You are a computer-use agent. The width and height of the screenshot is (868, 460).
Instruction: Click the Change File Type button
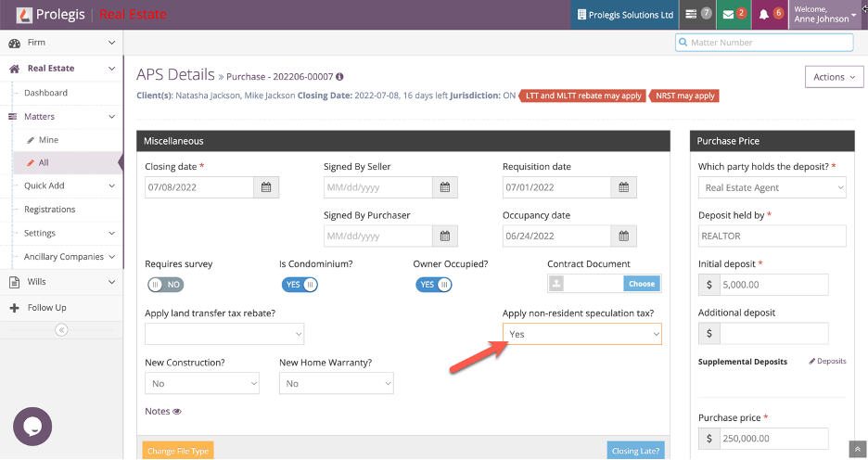177,451
